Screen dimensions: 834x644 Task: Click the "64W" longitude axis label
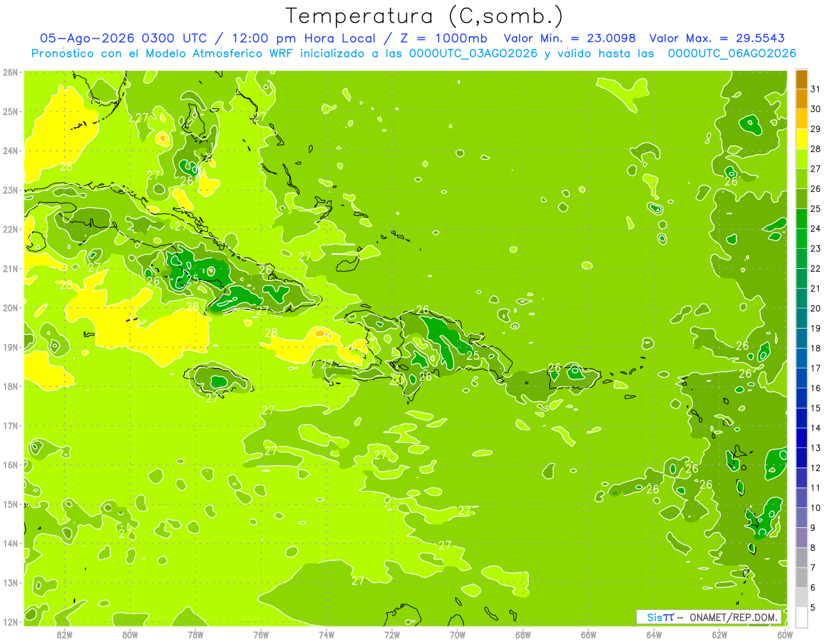coord(654,634)
